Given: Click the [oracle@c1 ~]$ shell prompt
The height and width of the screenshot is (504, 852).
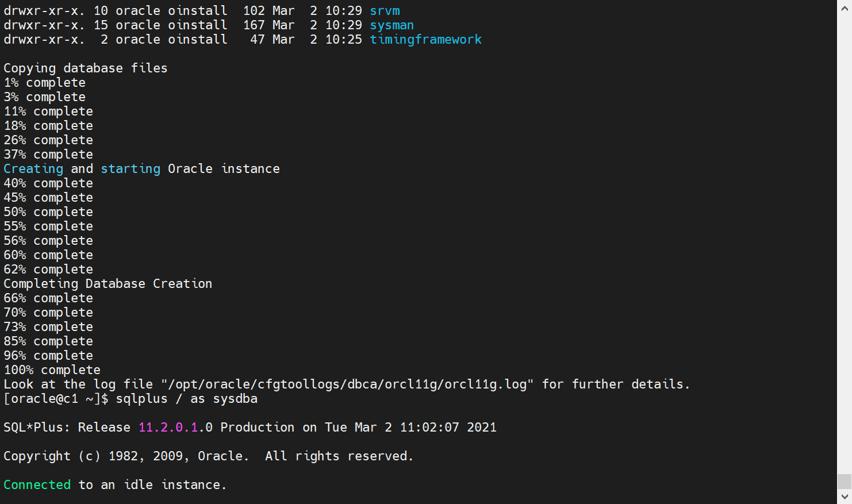Looking at the screenshot, I should pyautogui.click(x=56, y=399).
